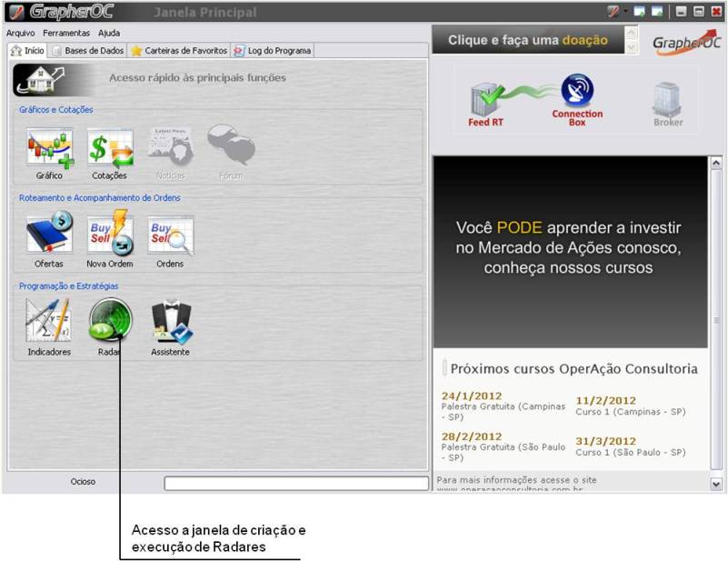This screenshot has height=561, width=728.
Task: Click the scroll down arrow of courses panel
Action: pyautogui.click(x=716, y=484)
